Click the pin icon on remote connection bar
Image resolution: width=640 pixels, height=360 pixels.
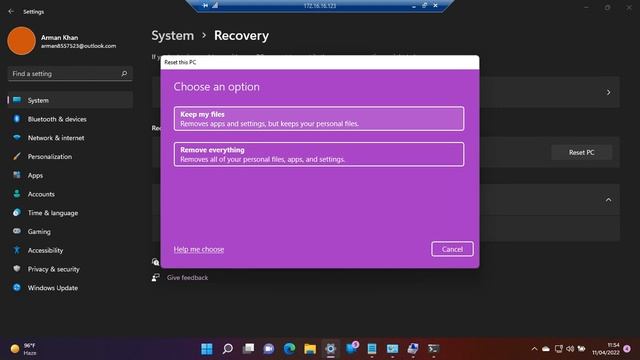click(205, 5)
